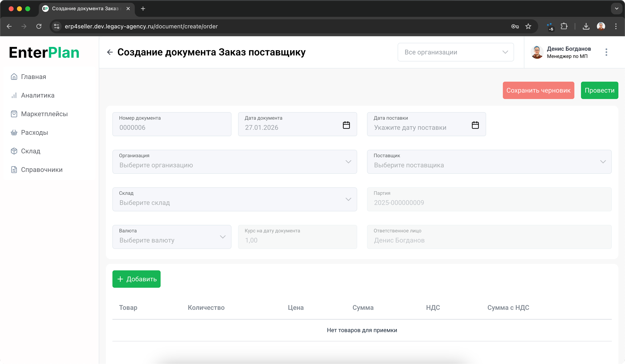Open the Организация select field
The height and width of the screenshot is (364, 625).
tap(234, 161)
